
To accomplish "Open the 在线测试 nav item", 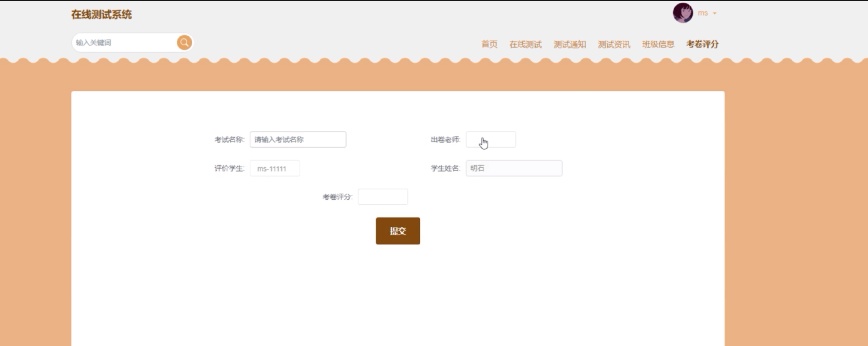I will coord(525,44).
